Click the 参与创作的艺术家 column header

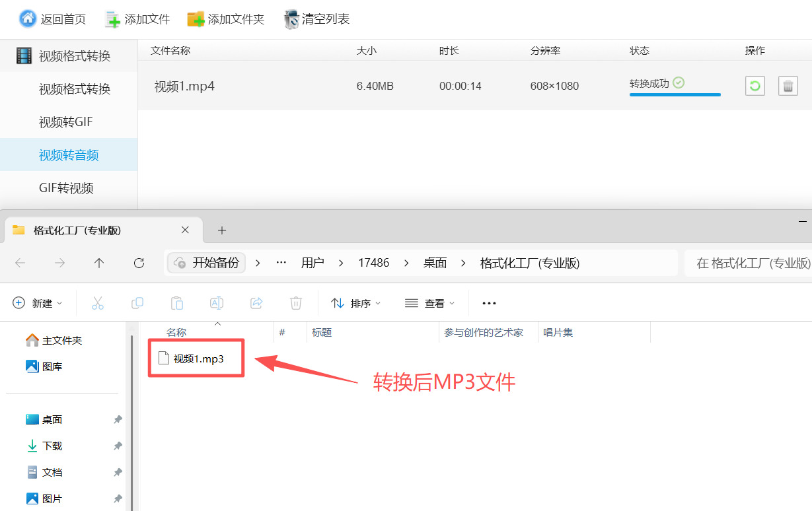[484, 333]
